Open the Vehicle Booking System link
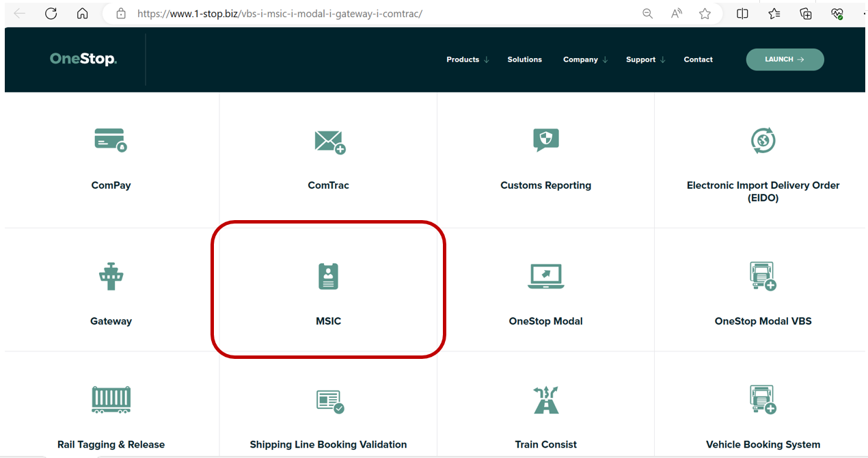The width and height of the screenshot is (868, 458). 763,444
